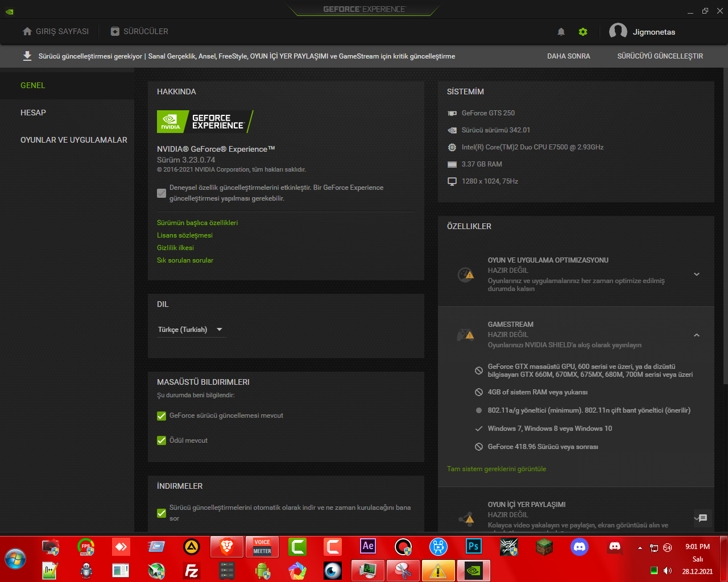This screenshot has width=728, height=582.
Task: Collapse the GAMESTREAM section chevron
Action: [697, 335]
